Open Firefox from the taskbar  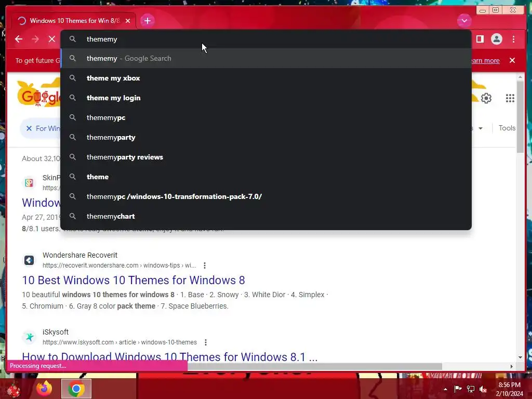tap(44, 389)
